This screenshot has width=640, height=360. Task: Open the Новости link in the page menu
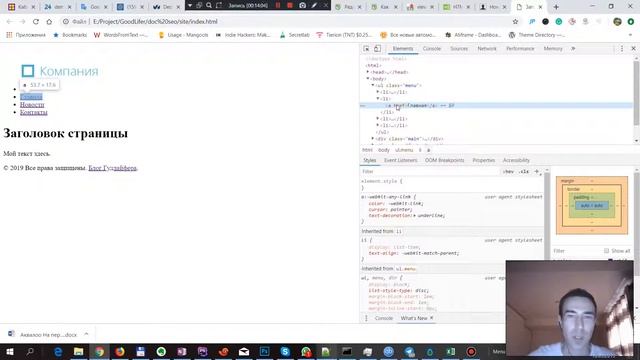(32, 104)
